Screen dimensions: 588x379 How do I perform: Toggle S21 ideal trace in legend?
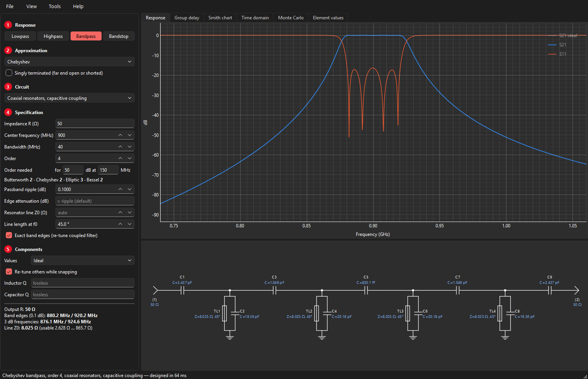(562, 35)
